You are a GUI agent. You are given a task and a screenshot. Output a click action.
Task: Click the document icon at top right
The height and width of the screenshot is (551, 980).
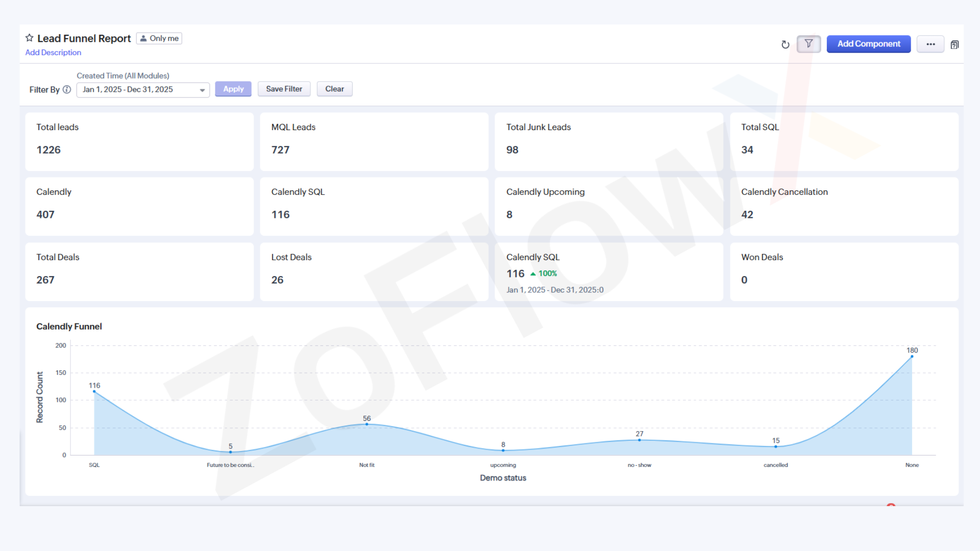(954, 45)
